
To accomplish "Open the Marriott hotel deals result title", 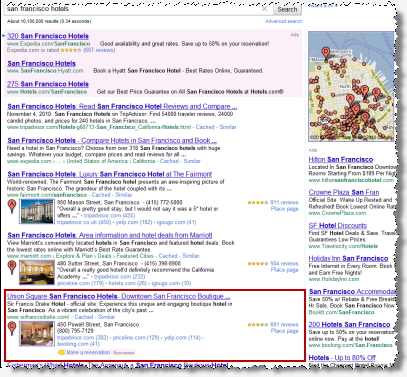I will [110, 235].
